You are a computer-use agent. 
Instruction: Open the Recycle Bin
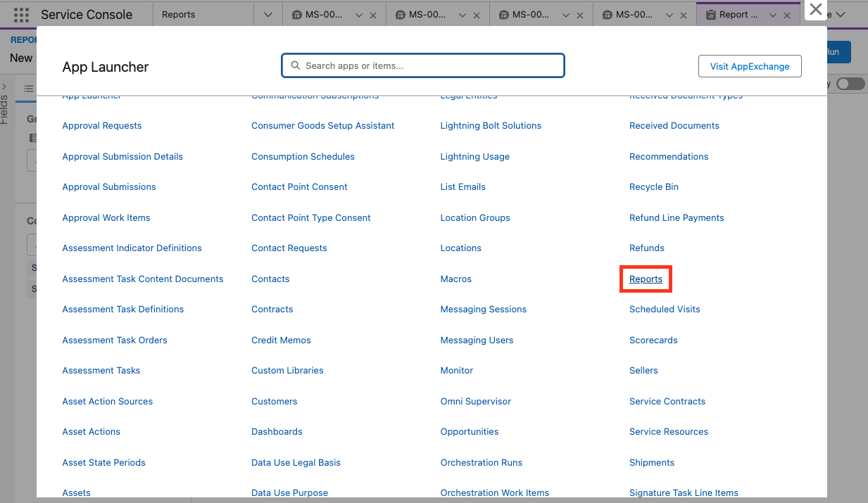click(654, 187)
